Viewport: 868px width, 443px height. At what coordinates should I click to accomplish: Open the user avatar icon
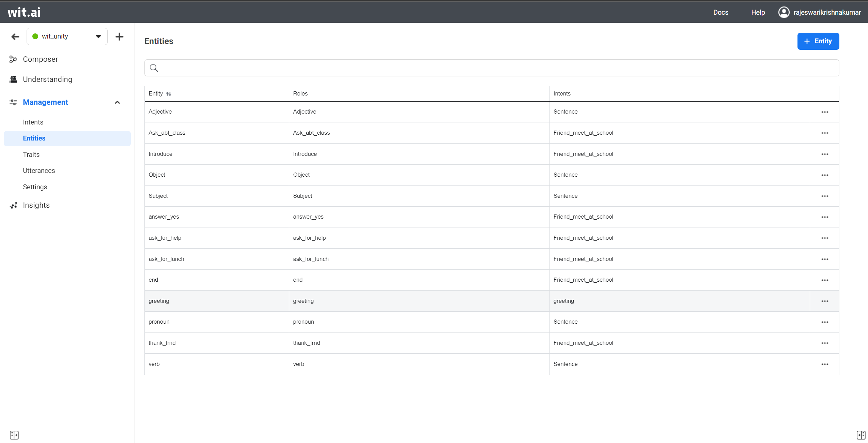(784, 12)
